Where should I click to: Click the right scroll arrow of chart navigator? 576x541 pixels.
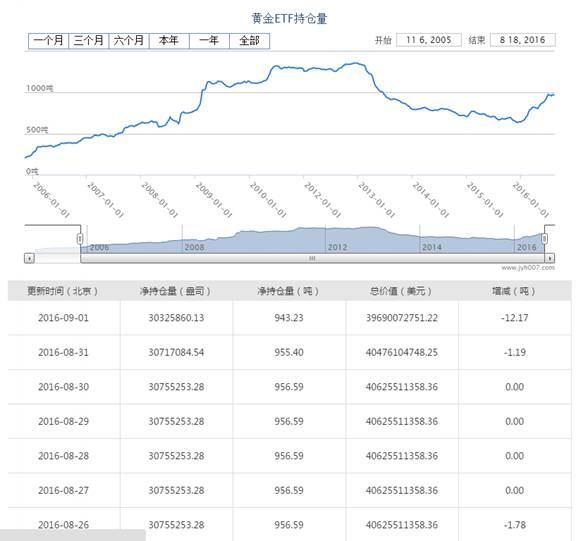[x=550, y=259]
